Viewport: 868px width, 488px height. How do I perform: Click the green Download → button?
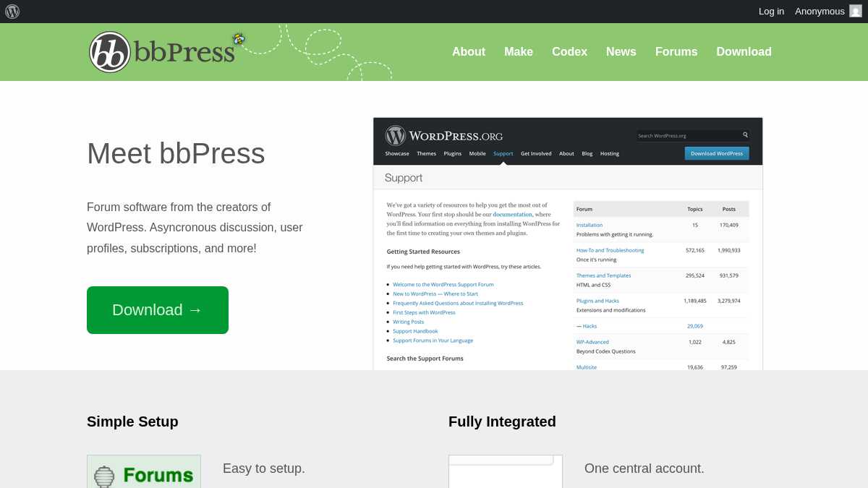pos(158,310)
